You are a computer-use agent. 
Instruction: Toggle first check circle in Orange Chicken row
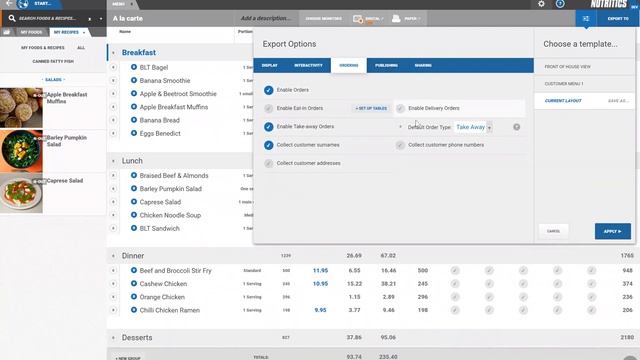pyautogui.click(x=455, y=297)
